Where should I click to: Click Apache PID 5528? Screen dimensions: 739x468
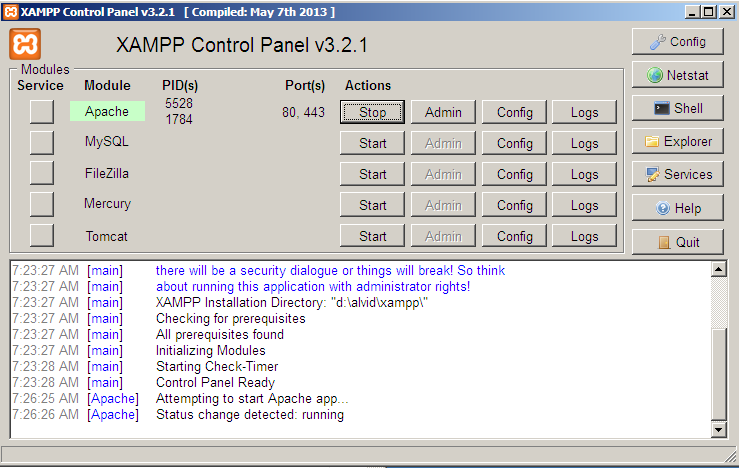point(179,103)
